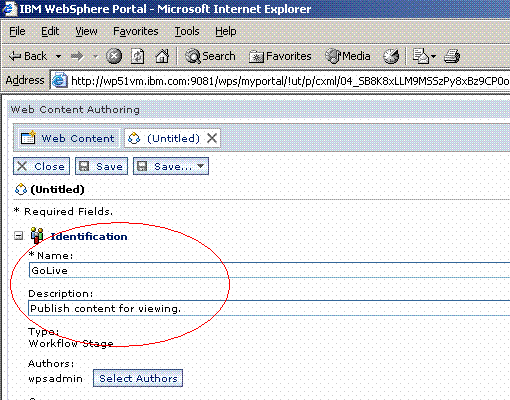Close the (Untitled) tab with X
This screenshot has height=400, width=510.
(x=212, y=138)
